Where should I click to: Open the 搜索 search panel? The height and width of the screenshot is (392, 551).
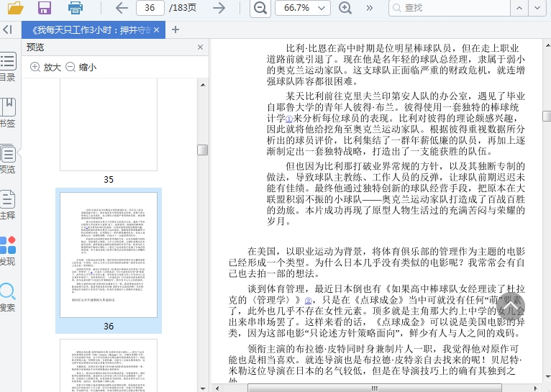(7, 297)
